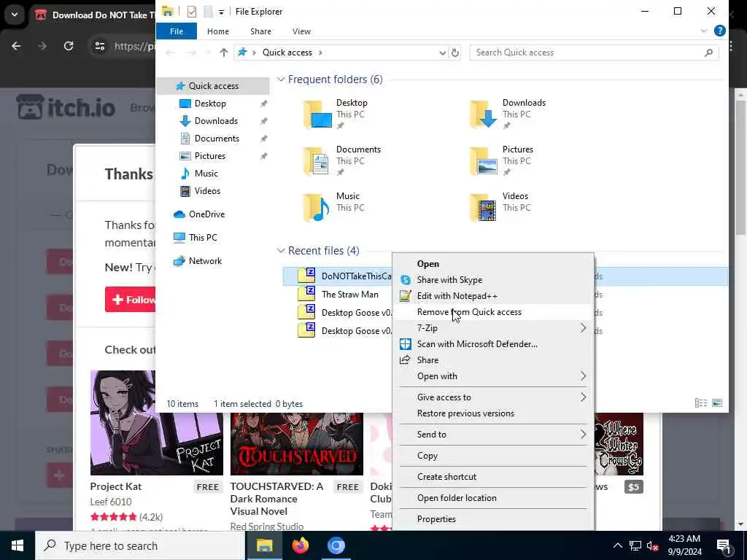
Task: Select Remove from Quick access
Action: click(492, 312)
